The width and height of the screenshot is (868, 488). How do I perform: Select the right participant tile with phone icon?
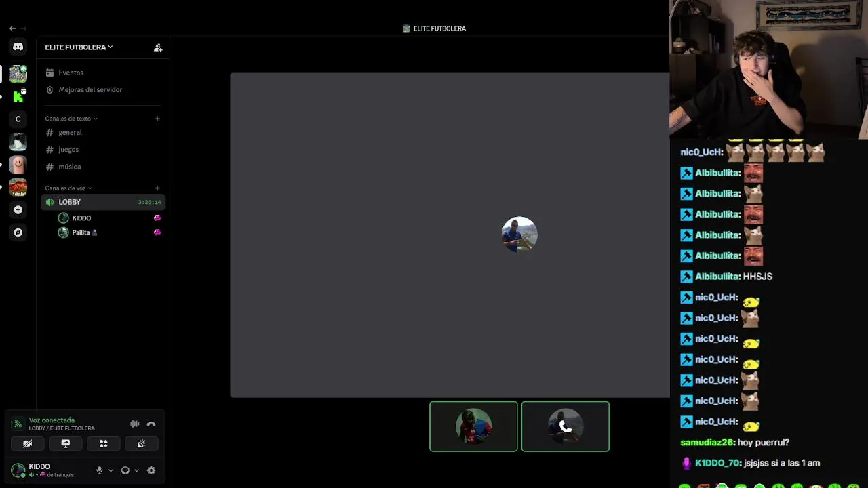tap(566, 426)
